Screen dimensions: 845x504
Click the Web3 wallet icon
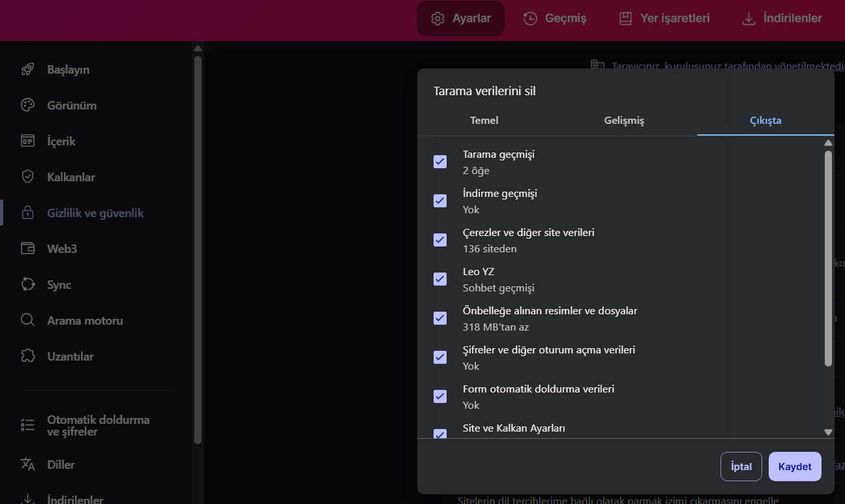tap(27, 249)
